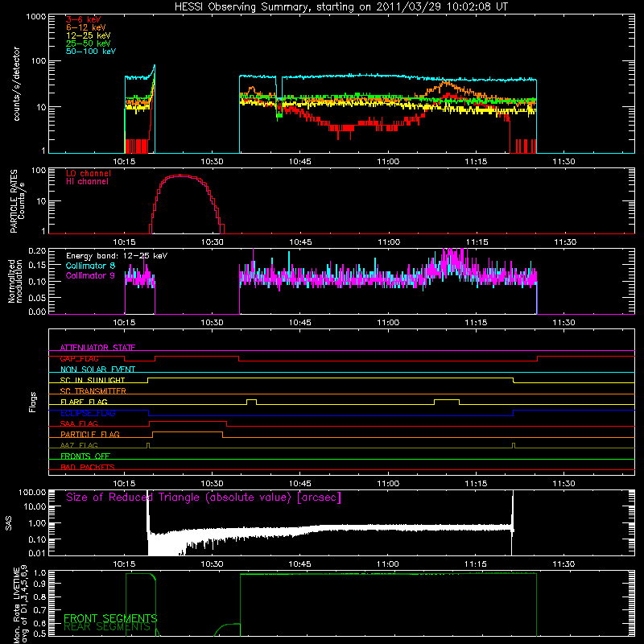Click the SAS axis label

[9, 522]
